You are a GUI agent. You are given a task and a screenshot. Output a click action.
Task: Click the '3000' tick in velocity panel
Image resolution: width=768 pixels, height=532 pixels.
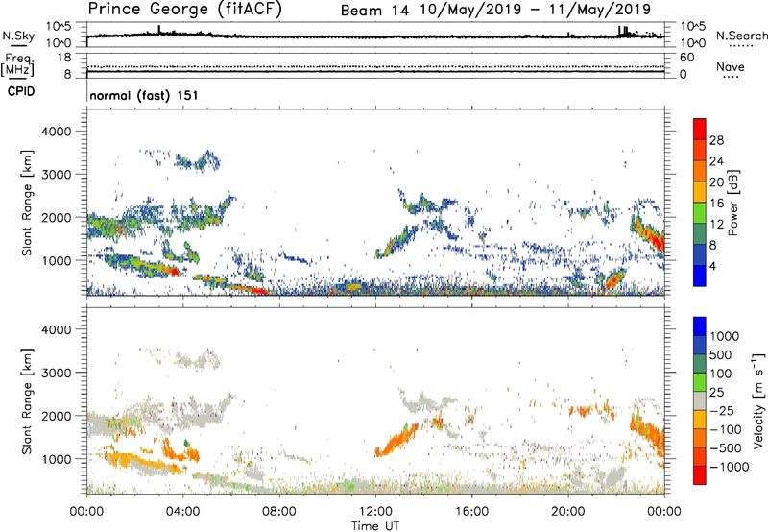(56, 373)
